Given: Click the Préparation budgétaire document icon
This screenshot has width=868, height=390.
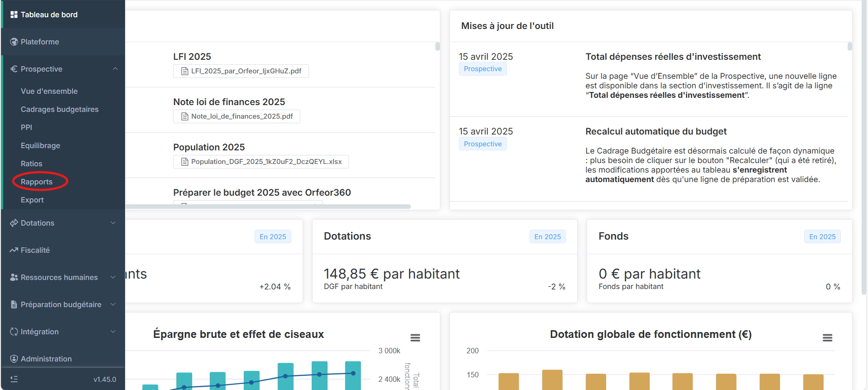Looking at the screenshot, I should click(14, 304).
